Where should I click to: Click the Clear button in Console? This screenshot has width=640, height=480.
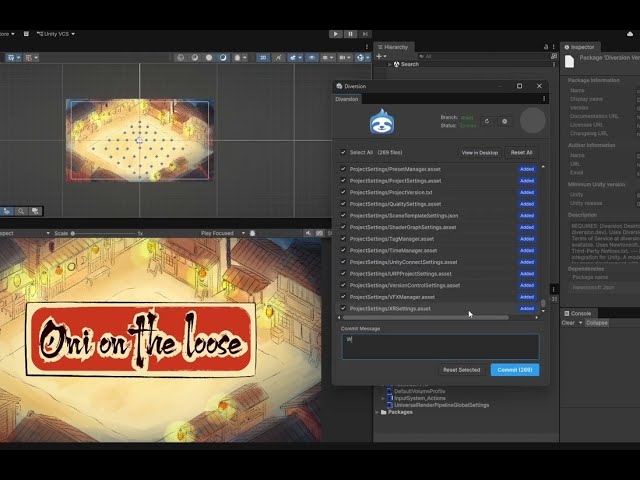(568, 323)
